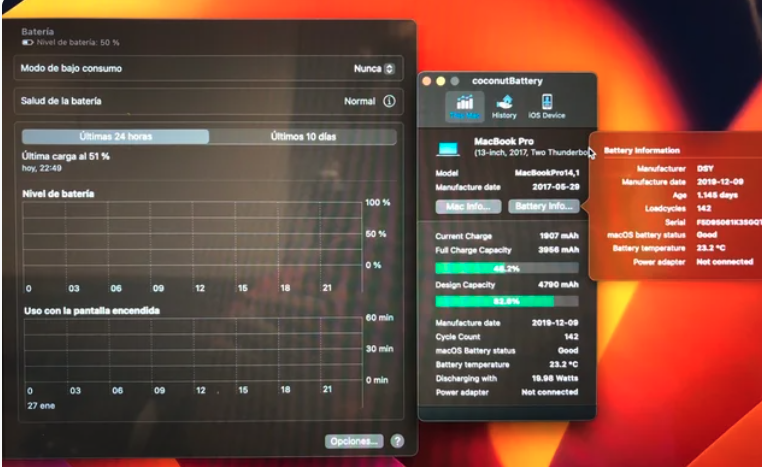Click the Salud de la batería row
The width and height of the screenshot is (762, 467).
coord(208,101)
